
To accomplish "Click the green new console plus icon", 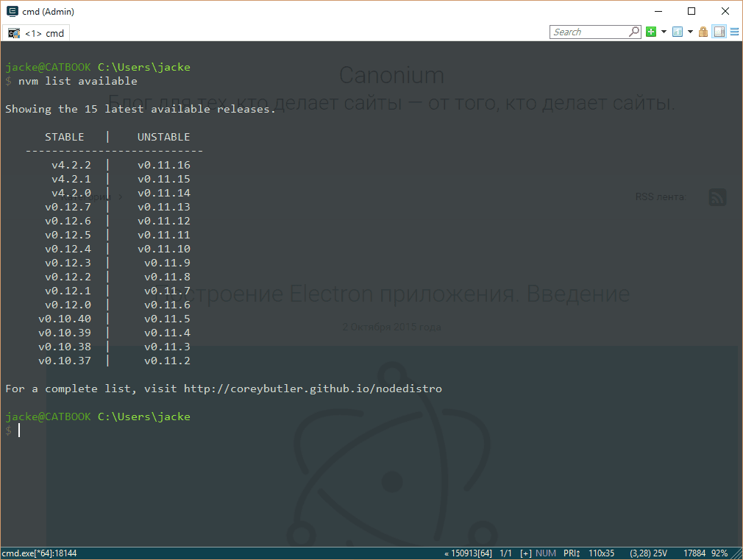I will click(651, 32).
